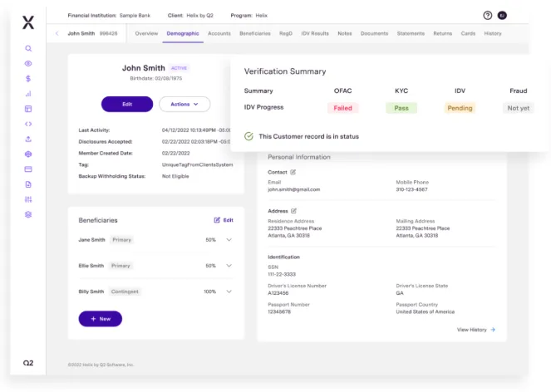
Task: Edit the Address section via pencil icon
Action: coord(294,211)
